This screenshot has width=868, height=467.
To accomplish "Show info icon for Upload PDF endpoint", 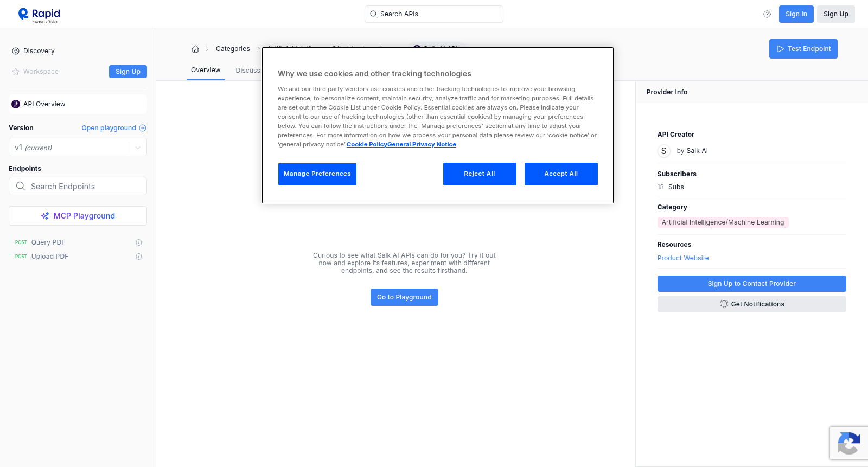I will click(x=139, y=257).
